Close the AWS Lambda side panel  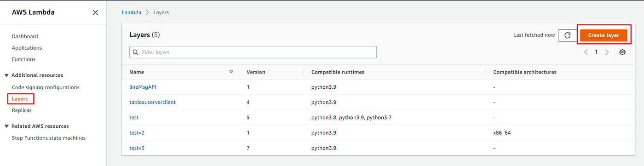tap(95, 12)
